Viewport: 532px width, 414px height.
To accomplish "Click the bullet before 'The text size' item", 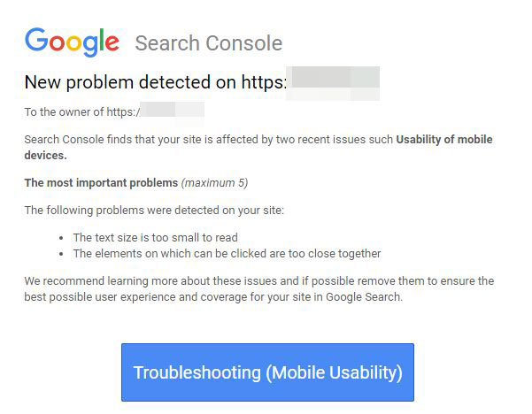I will (x=60, y=238).
